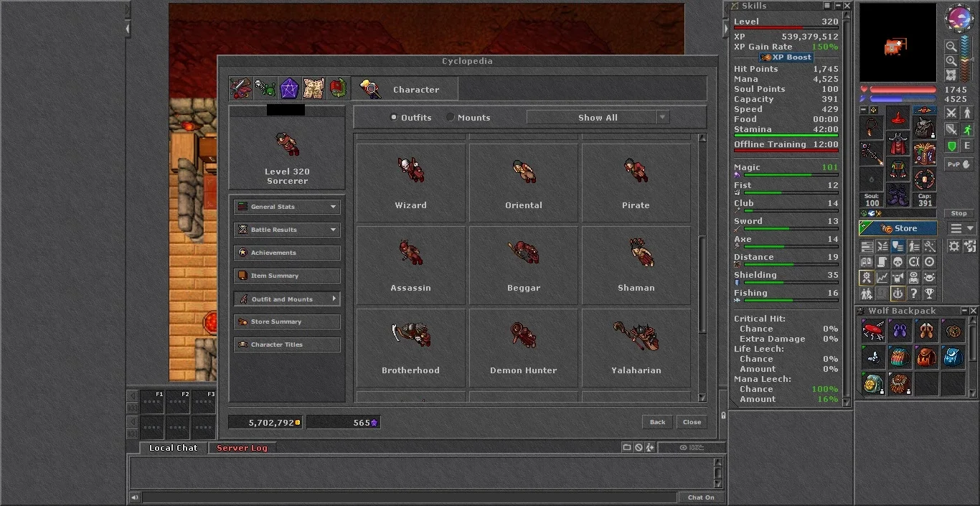Screen dimensions: 980x506
Task: Toggle the crossed swords offensive mode
Action: 951,113
